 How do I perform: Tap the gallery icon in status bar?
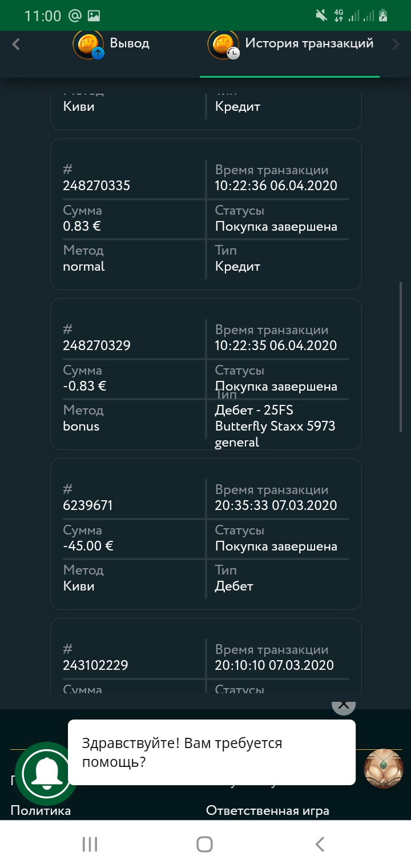click(x=94, y=15)
